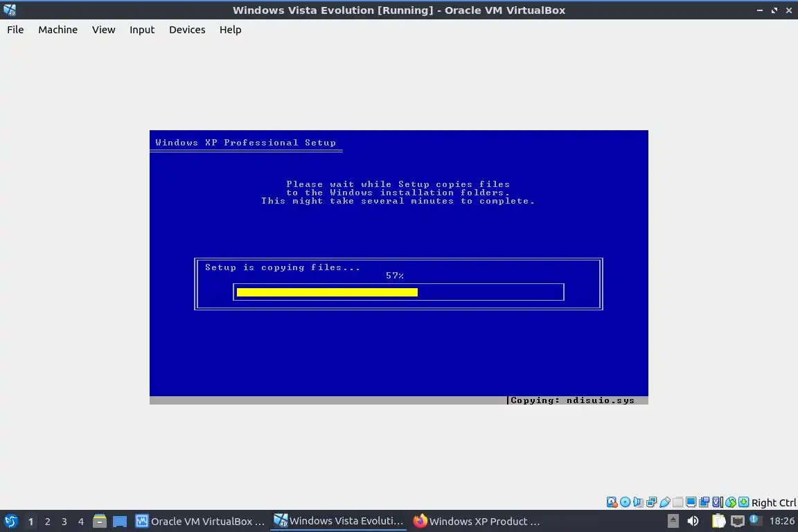Click the shared folders status icon
Viewport: 798px width, 532px height.
pyautogui.click(x=678, y=502)
